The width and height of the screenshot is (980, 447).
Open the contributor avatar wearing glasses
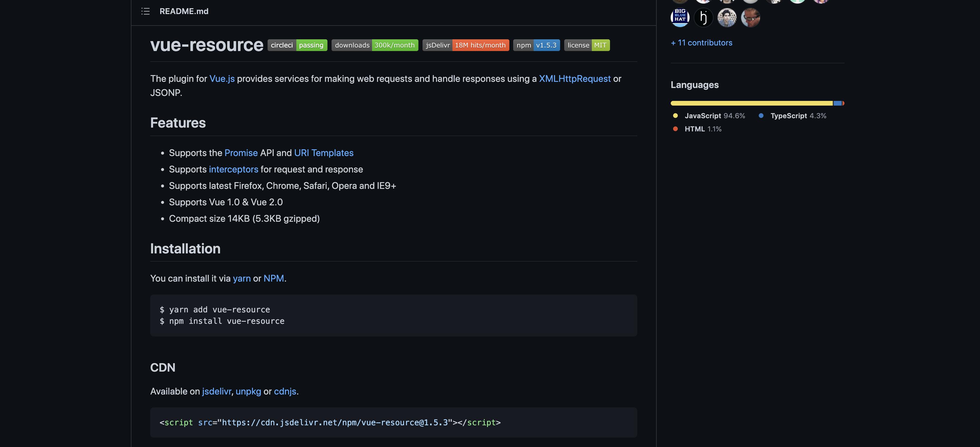(750, 18)
